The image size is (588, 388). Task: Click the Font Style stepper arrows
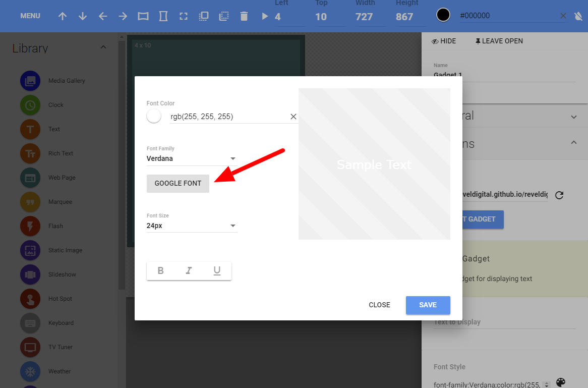coord(547,384)
